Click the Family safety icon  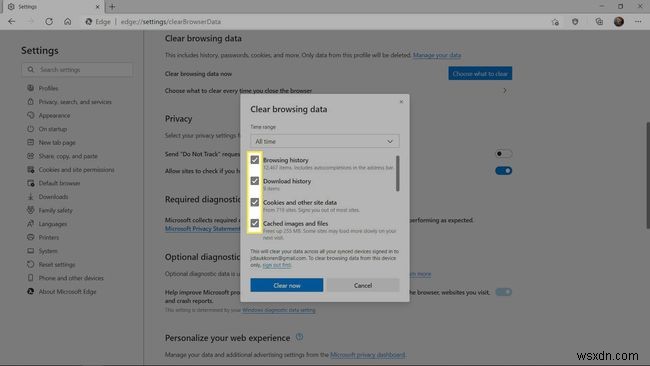tap(30, 210)
